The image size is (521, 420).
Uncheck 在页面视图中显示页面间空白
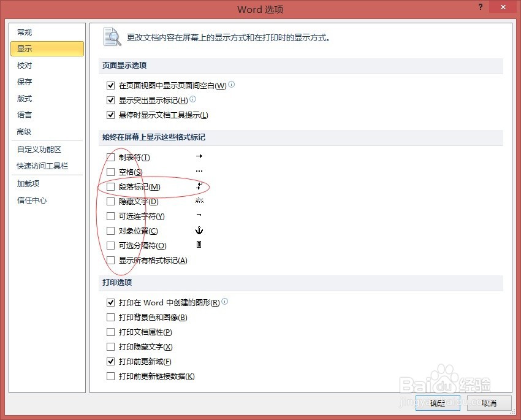[x=111, y=86]
